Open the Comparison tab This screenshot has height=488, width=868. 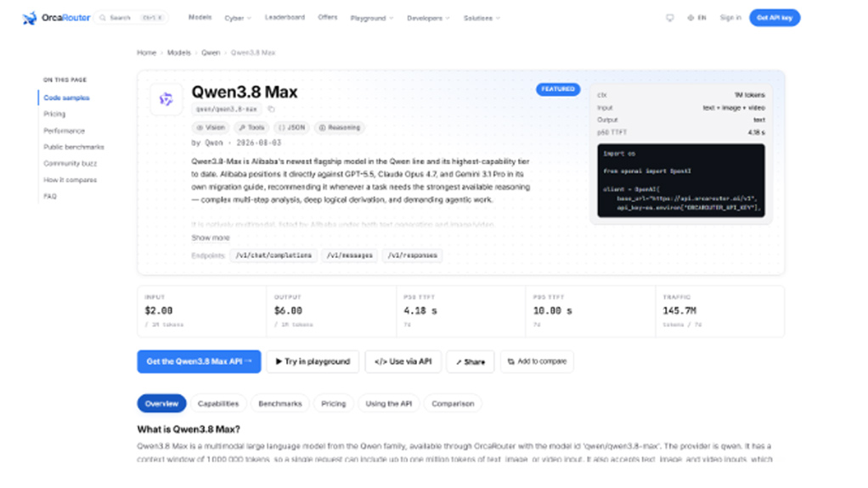click(453, 403)
